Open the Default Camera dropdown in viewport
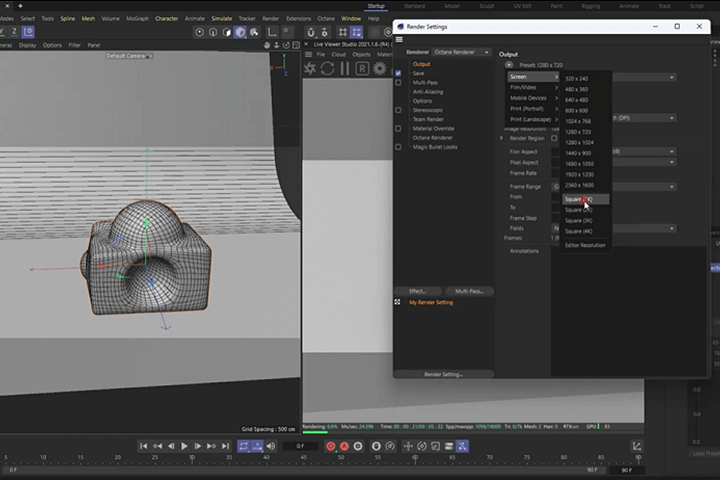Image resolution: width=720 pixels, height=480 pixels. [x=129, y=56]
